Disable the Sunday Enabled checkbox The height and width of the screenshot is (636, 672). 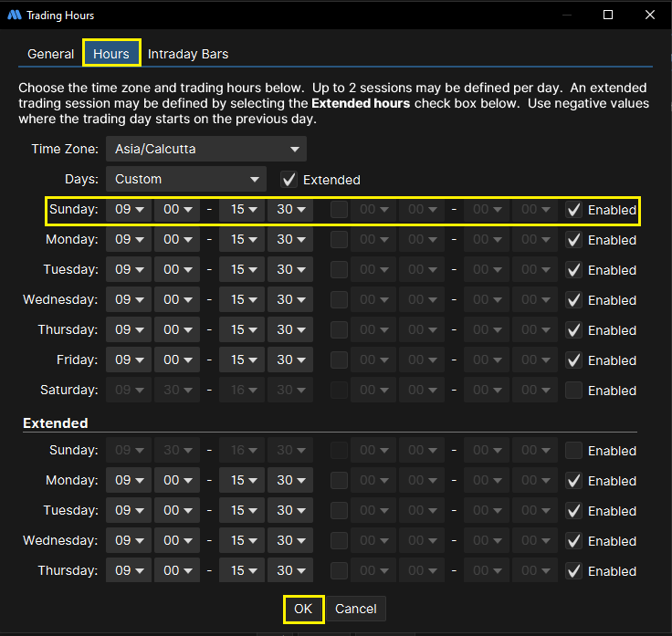click(x=573, y=210)
